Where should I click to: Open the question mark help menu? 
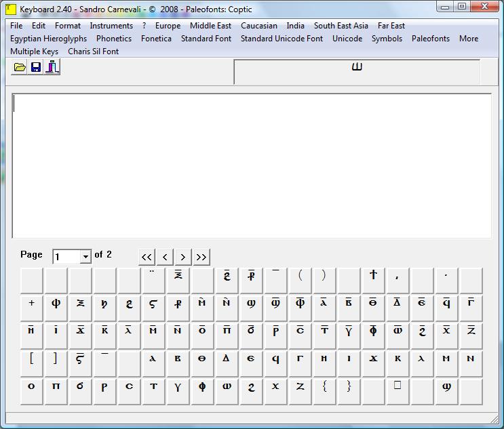pyautogui.click(x=144, y=26)
